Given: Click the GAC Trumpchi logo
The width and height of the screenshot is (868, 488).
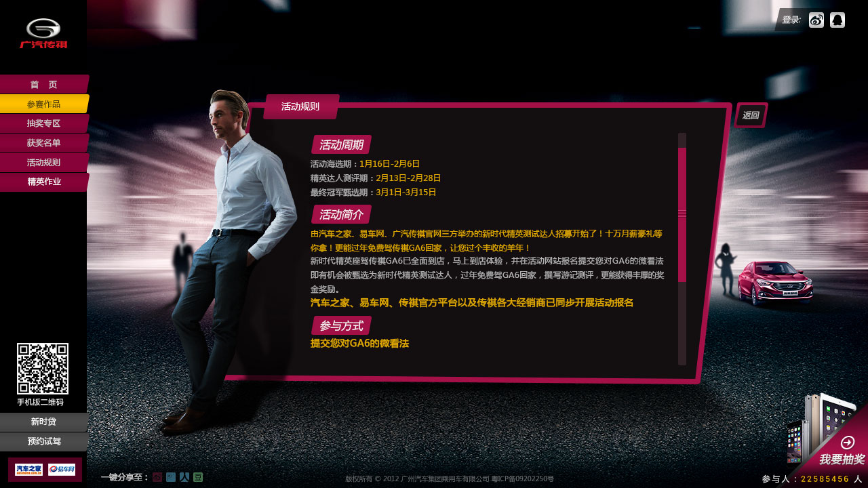Looking at the screenshot, I should pos(43,33).
